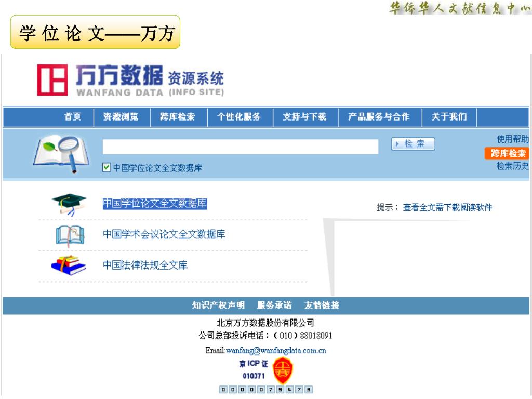Viewport: 532px width, 399px height.
Task: Click the 检索 search button
Action: coord(413,144)
